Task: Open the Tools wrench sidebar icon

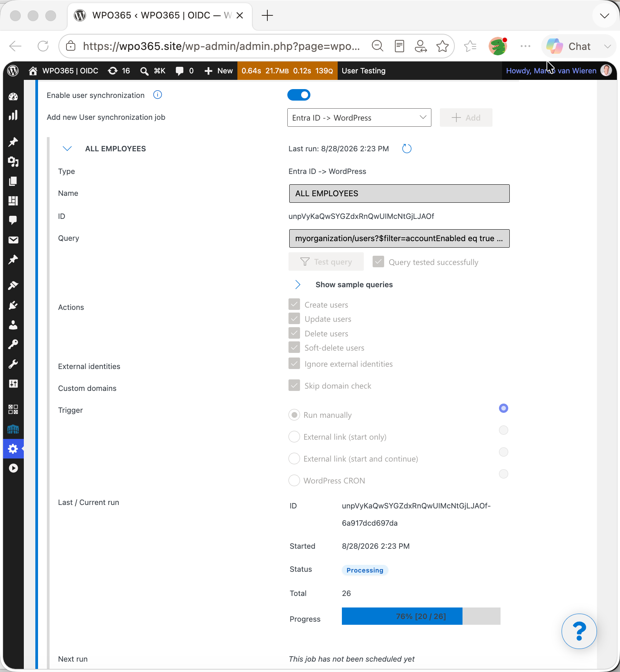Action: [13, 364]
